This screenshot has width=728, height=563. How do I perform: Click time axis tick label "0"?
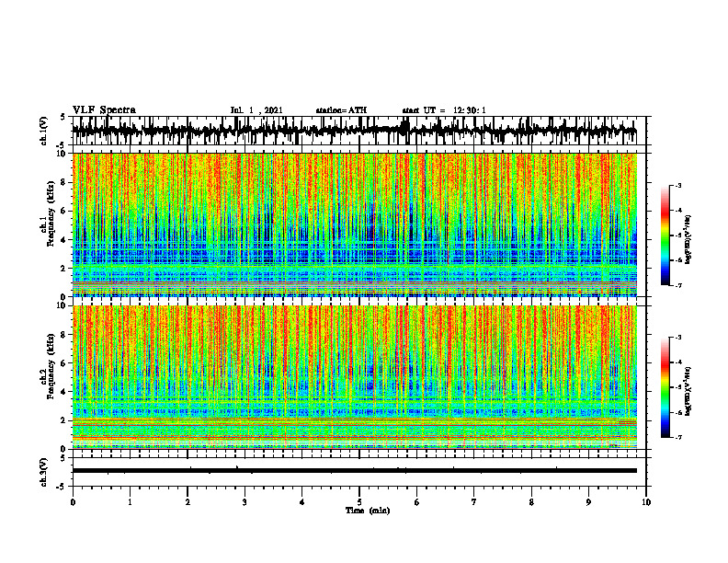(73, 502)
